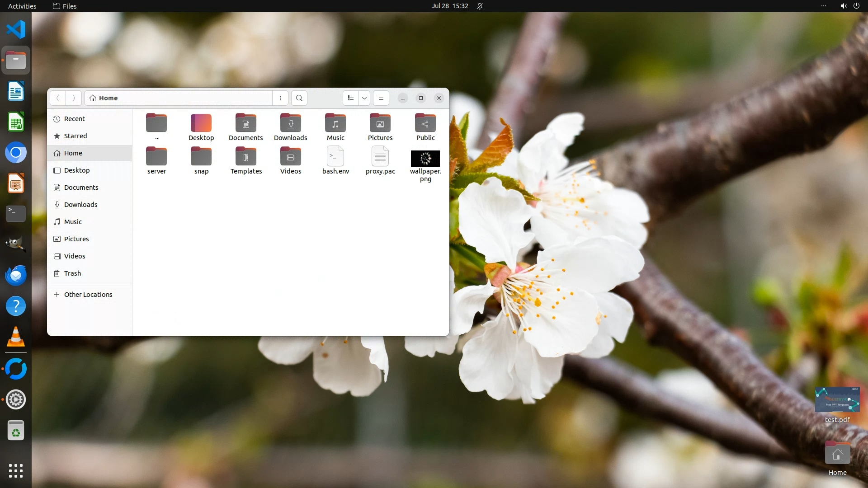Expand the view options dropdown arrow
868x488 pixels.
[x=364, y=98]
